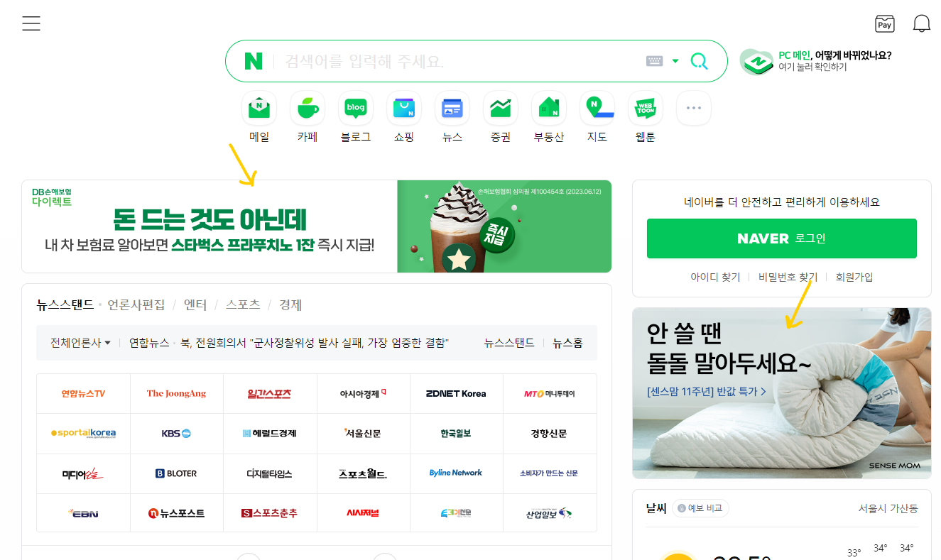This screenshot has width=941, height=560.
Task: Open the Naver Pay icon
Action: pos(884,23)
